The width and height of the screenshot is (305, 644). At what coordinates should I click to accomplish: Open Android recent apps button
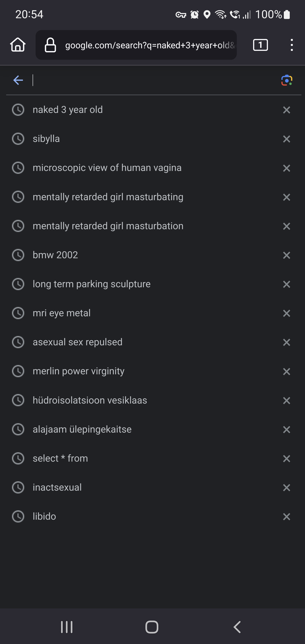point(67,627)
